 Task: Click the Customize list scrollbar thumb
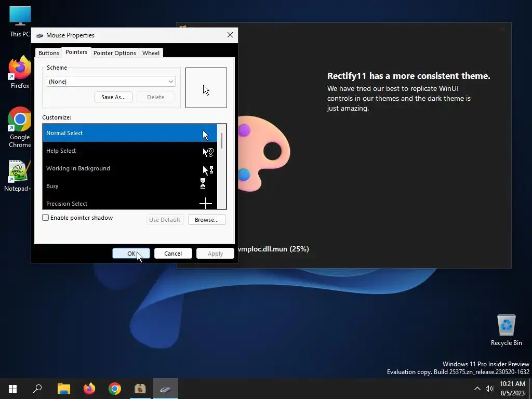click(x=221, y=140)
